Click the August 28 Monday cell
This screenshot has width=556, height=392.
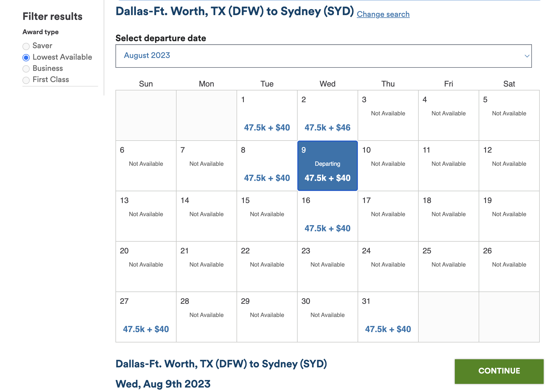click(207, 317)
